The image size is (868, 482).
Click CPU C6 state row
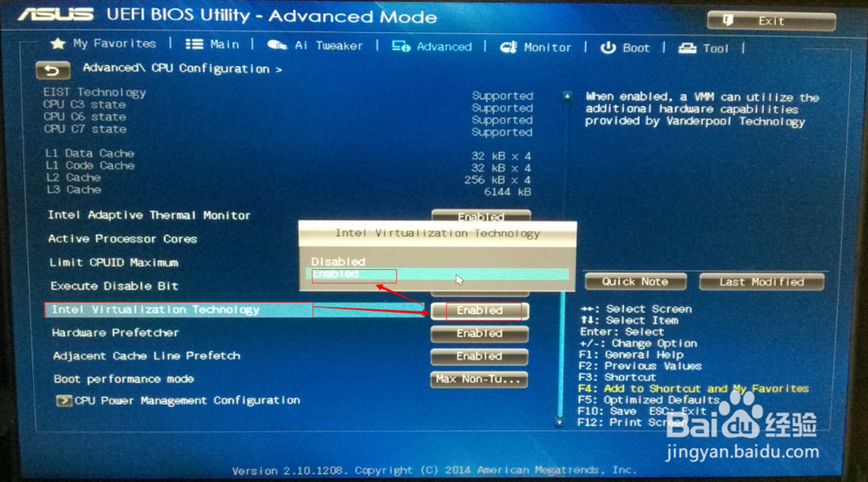pos(288,117)
